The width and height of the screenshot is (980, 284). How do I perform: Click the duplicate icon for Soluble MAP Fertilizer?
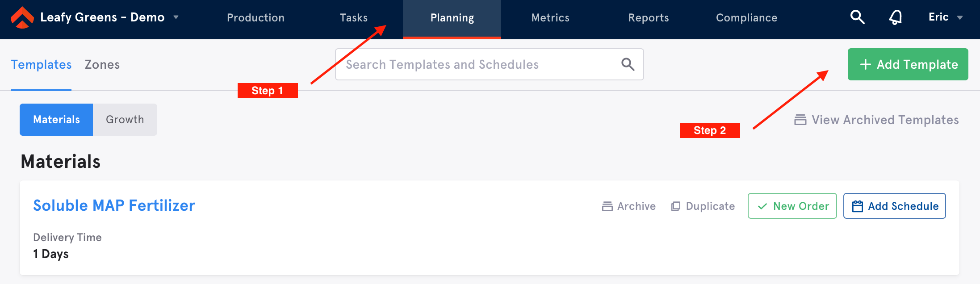tap(676, 206)
